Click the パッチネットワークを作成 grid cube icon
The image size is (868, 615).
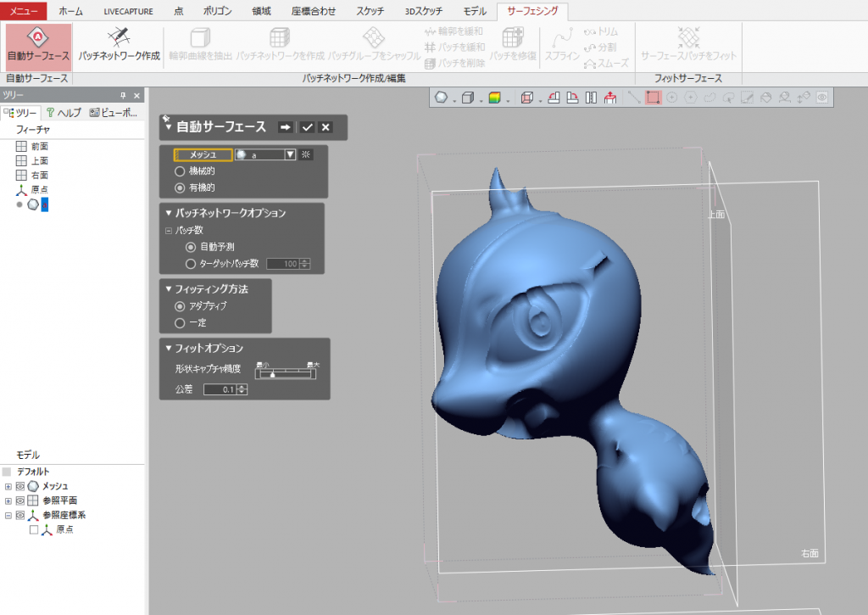pos(280,37)
